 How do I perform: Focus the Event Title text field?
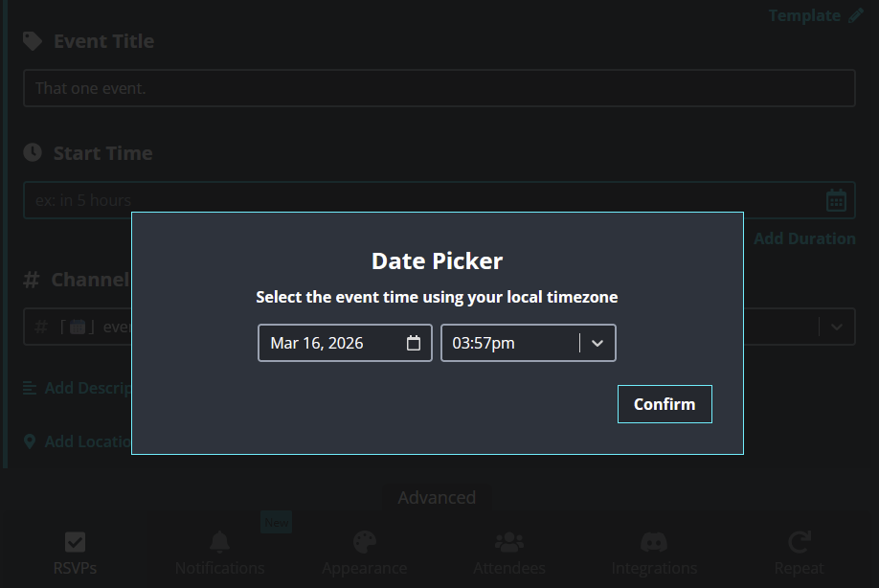(439, 88)
